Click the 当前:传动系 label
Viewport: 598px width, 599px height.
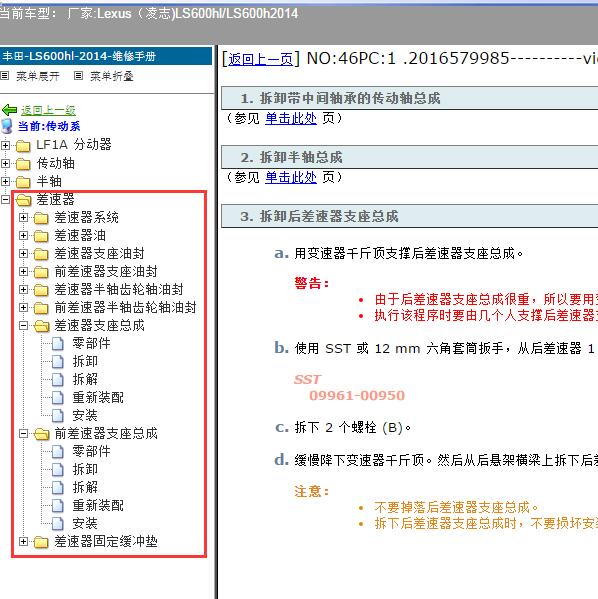pos(49,126)
